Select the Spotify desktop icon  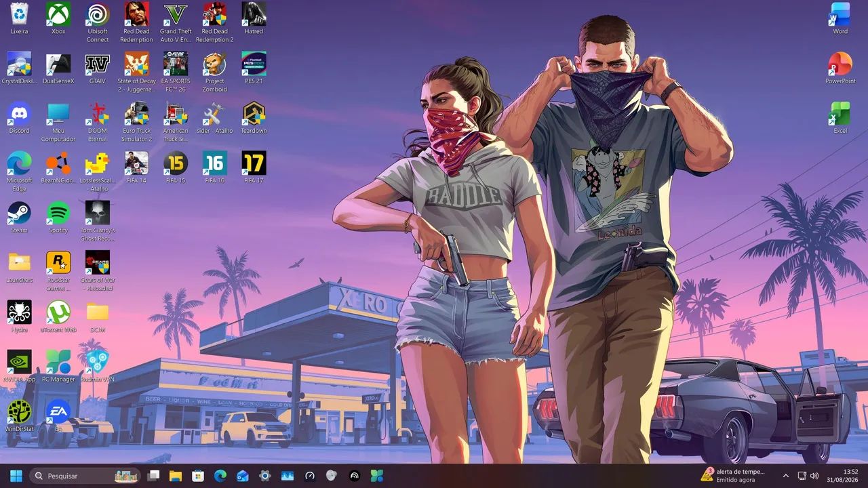tap(58, 217)
